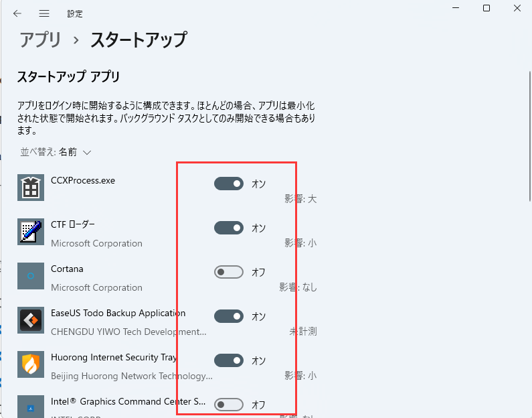Click the 影響: 大 impact label
The width and height of the screenshot is (532, 418).
[x=300, y=199]
